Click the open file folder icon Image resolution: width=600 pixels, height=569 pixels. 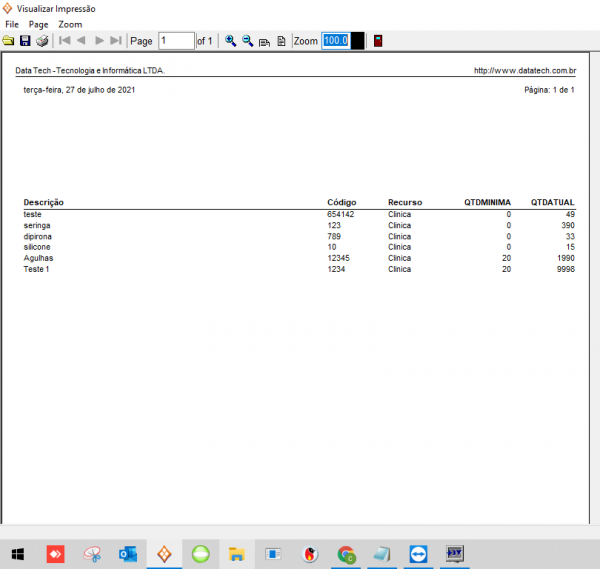tap(9, 41)
